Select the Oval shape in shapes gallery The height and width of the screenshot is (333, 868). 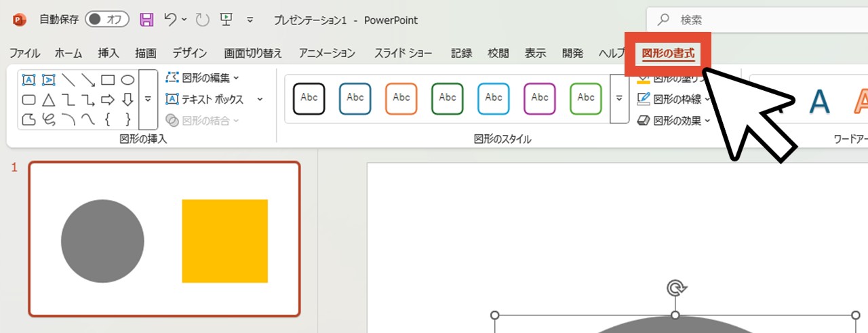point(127,80)
